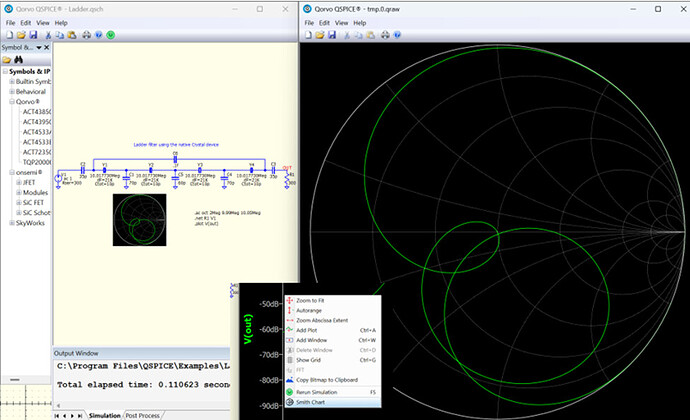Screen dimensions: 690x420
Task: Click blue Help icon in Ladder.qsch toolbar
Action: 99,35
